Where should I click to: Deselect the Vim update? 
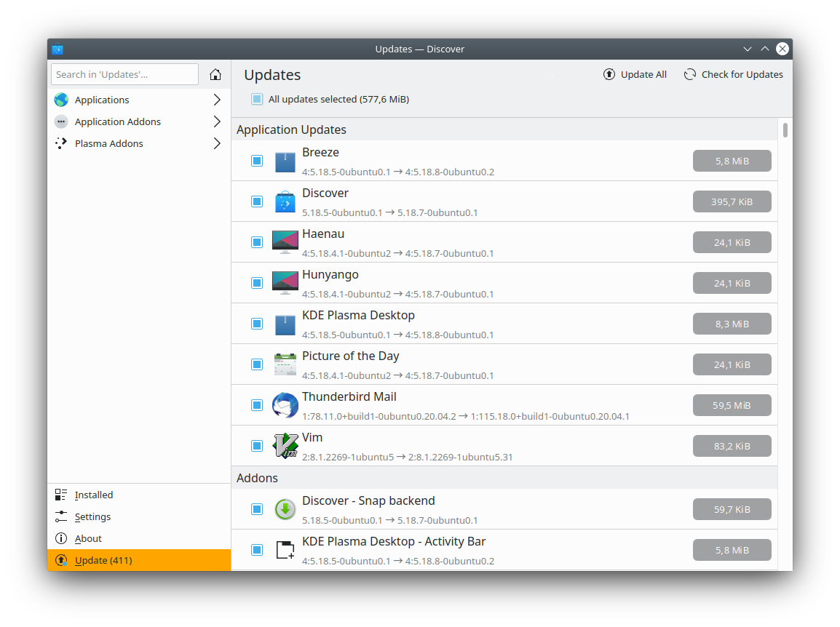coord(257,445)
